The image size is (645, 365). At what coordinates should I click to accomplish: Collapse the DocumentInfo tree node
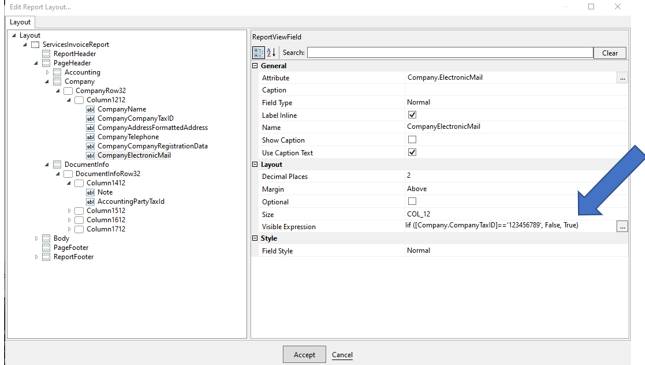point(47,165)
